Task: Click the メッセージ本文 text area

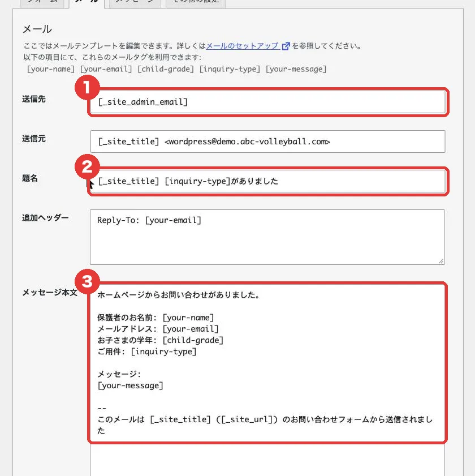Action: point(267,379)
